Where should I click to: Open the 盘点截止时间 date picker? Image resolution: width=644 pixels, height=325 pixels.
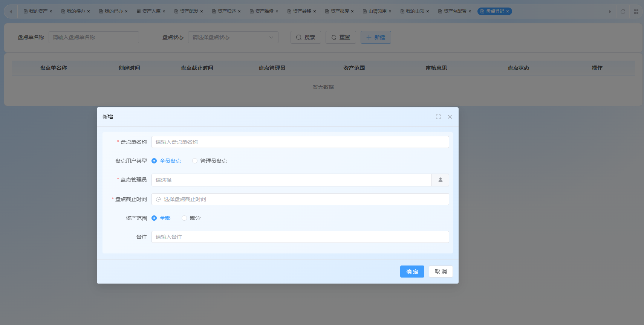(300, 199)
